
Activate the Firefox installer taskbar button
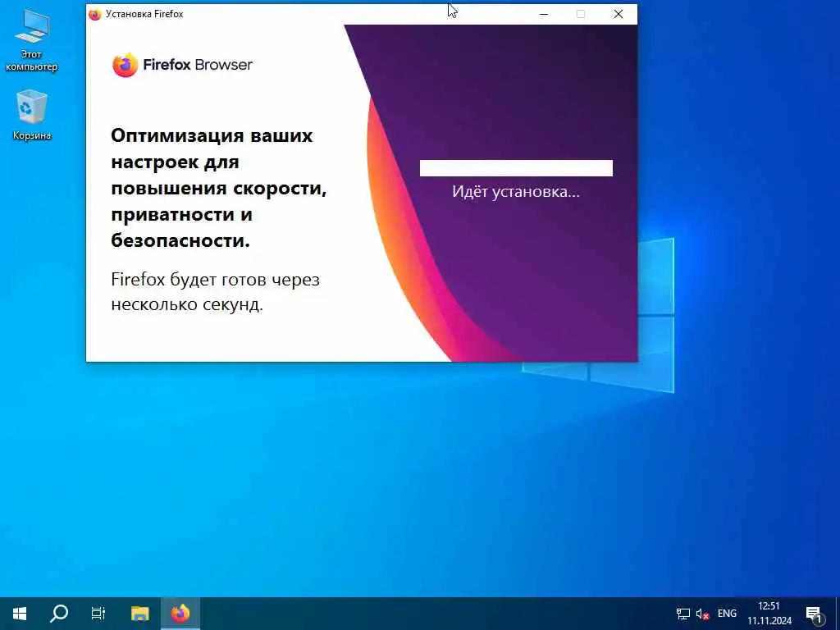pyautogui.click(x=180, y=614)
